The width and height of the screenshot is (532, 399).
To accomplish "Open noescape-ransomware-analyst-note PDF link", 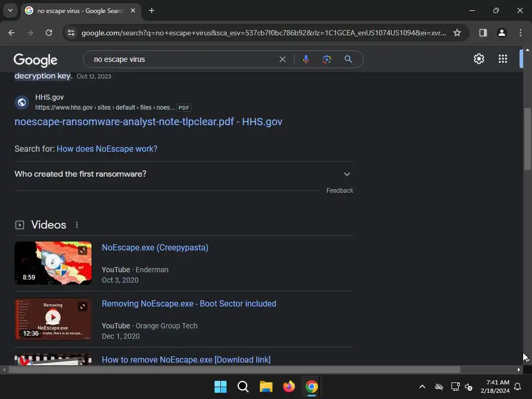I will point(148,122).
